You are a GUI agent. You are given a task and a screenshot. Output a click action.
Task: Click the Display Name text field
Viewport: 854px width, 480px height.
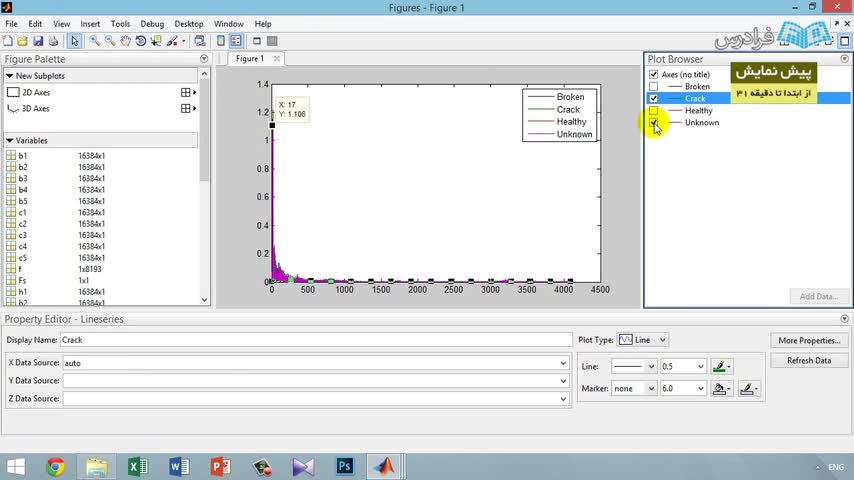[x=315, y=340]
